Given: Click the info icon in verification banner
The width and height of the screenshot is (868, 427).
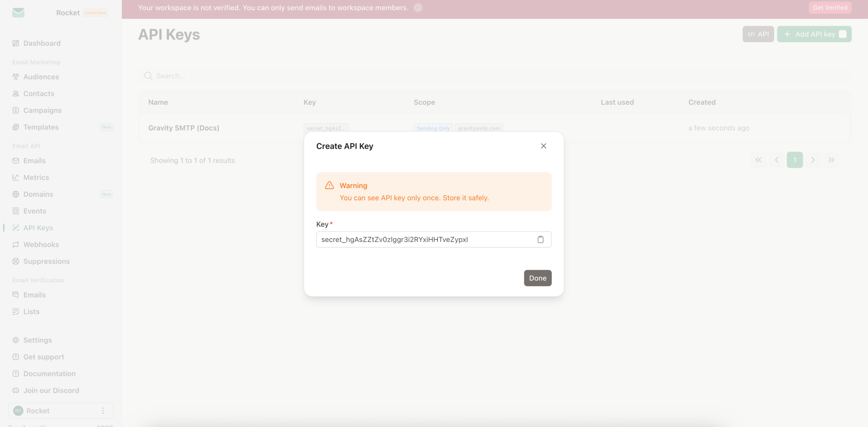Looking at the screenshot, I should tap(418, 8).
